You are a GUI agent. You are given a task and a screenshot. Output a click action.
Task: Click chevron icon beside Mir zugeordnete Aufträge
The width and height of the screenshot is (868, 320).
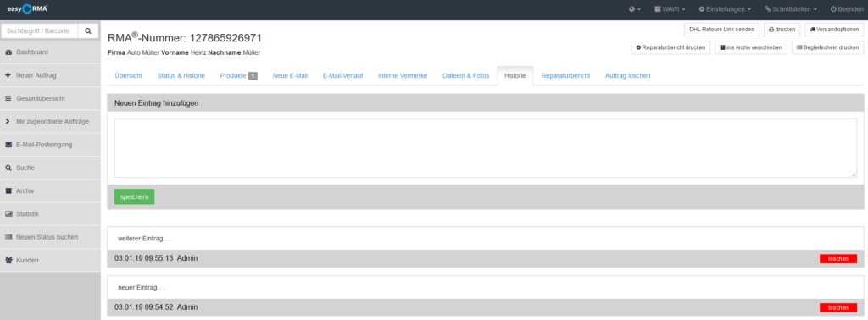point(8,122)
